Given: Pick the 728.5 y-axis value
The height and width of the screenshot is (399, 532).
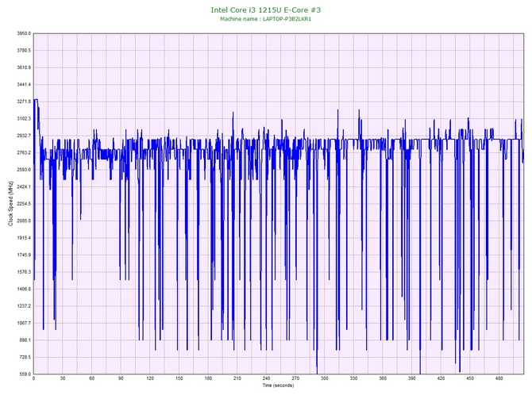Looking at the screenshot, I should click(x=25, y=357).
